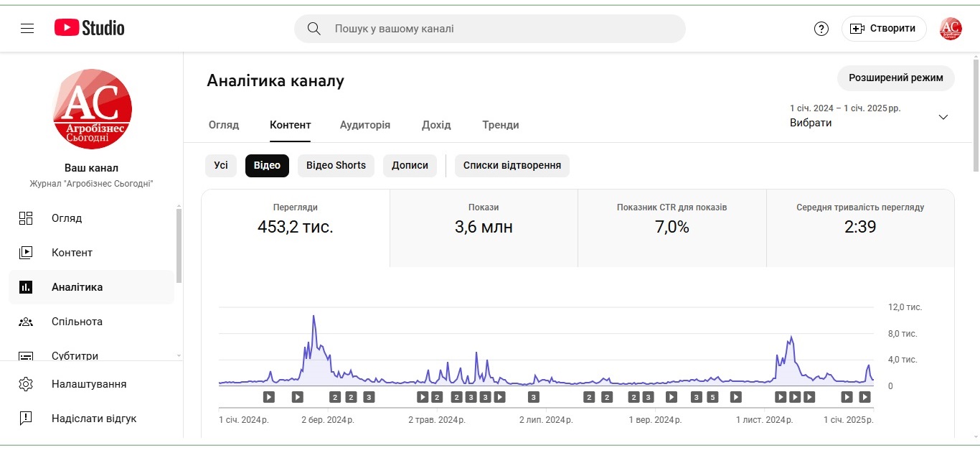Open the help question mark icon
This screenshot has width=980, height=453.
click(x=821, y=29)
